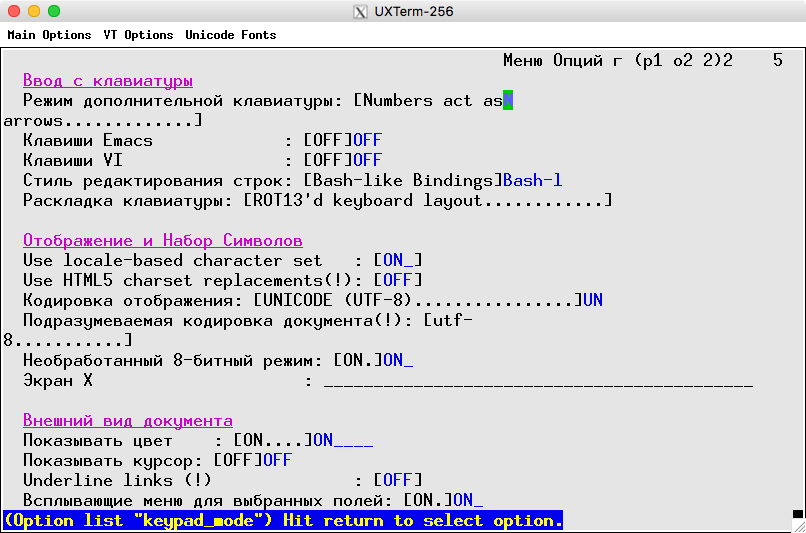
Task: Open the VT Options menu
Action: click(138, 35)
